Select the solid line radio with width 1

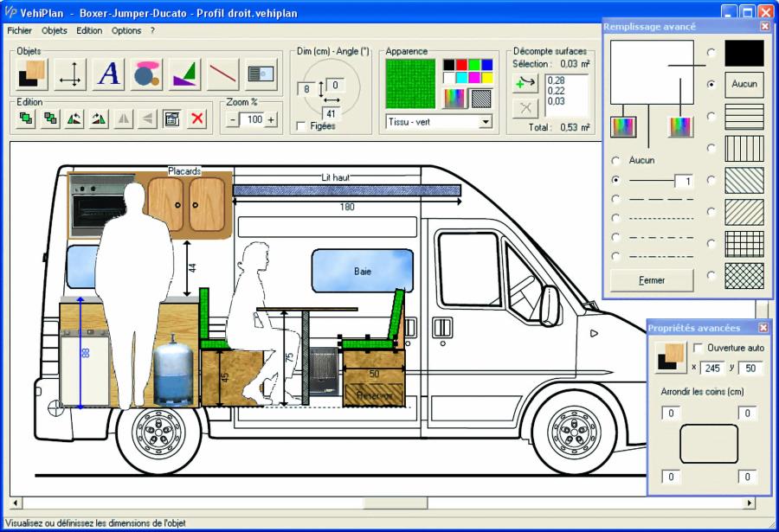coord(616,180)
